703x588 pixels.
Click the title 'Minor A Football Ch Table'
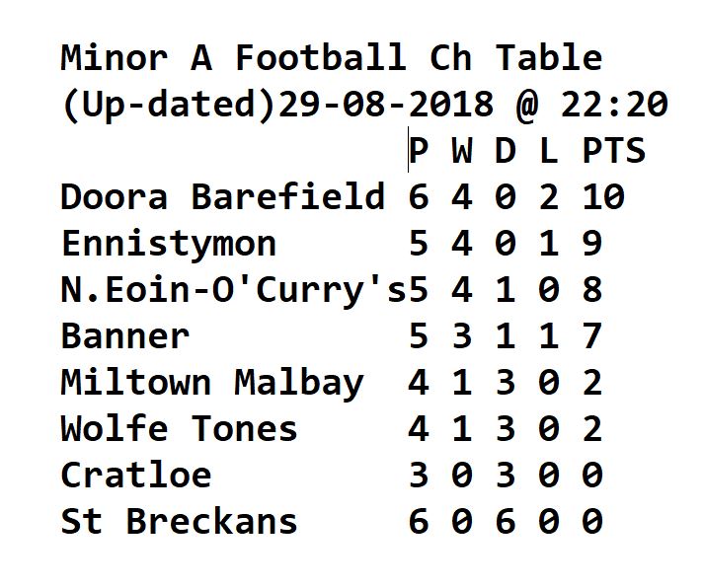(x=332, y=58)
